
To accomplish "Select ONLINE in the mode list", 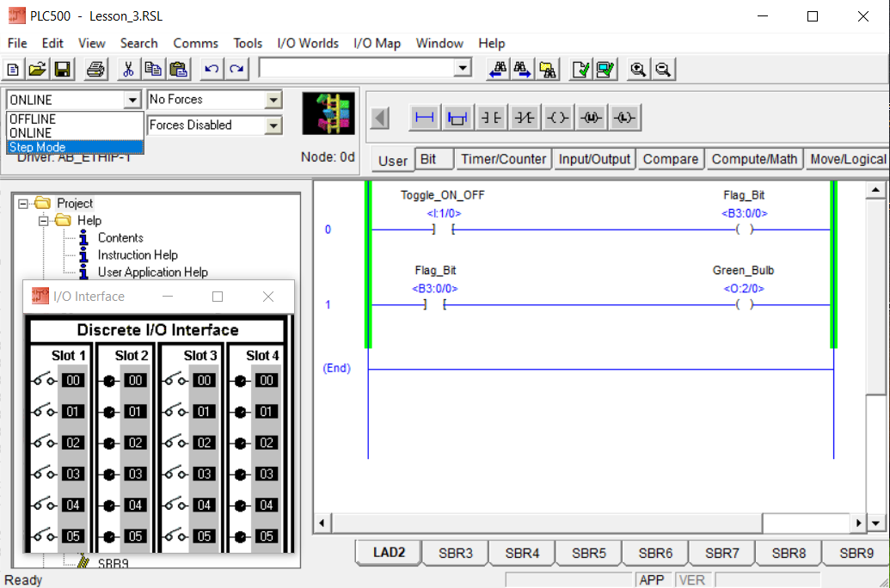I will [x=75, y=132].
